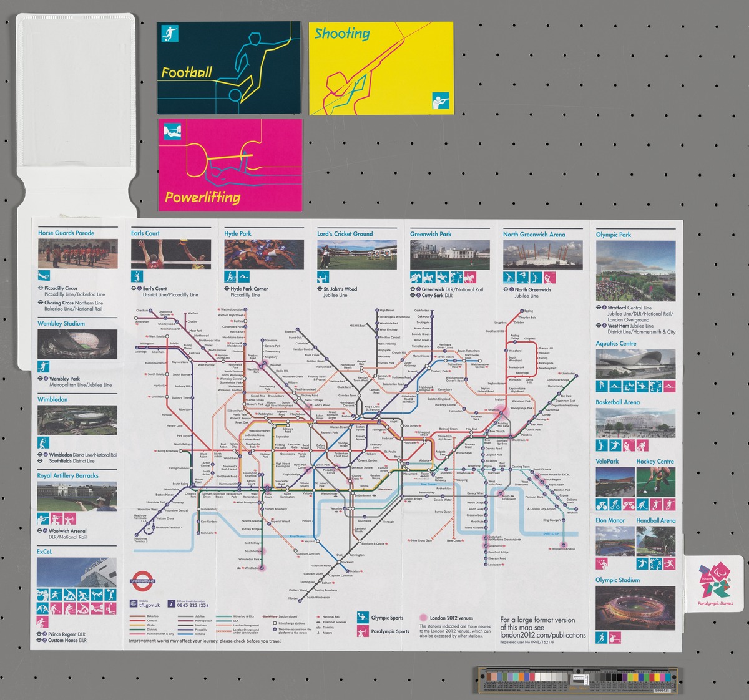Image resolution: width=749 pixels, height=700 pixels.
Task: Click the Earls Court venue photo
Action: pos(170,254)
